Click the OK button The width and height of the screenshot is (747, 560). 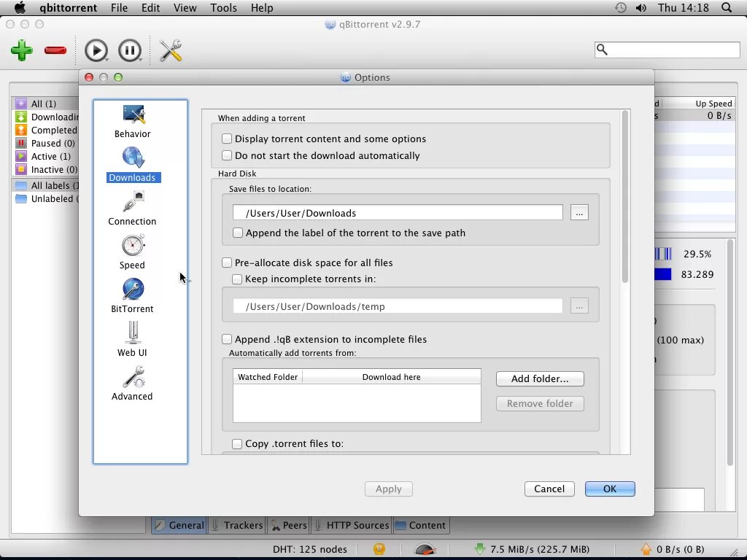coord(610,489)
